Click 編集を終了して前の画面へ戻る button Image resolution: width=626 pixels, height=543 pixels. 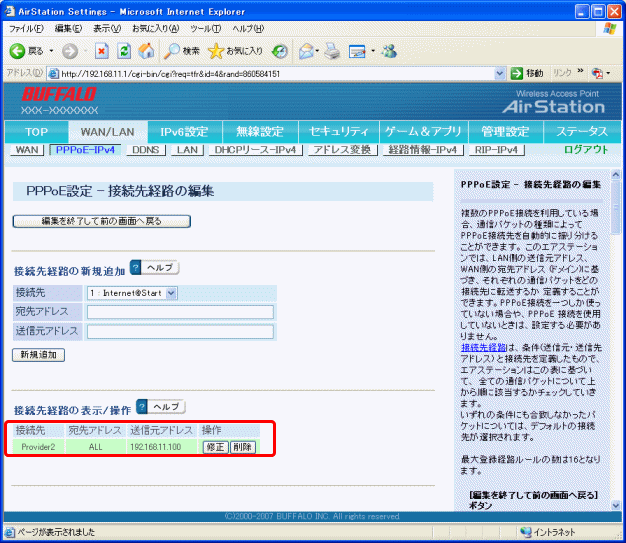101,220
